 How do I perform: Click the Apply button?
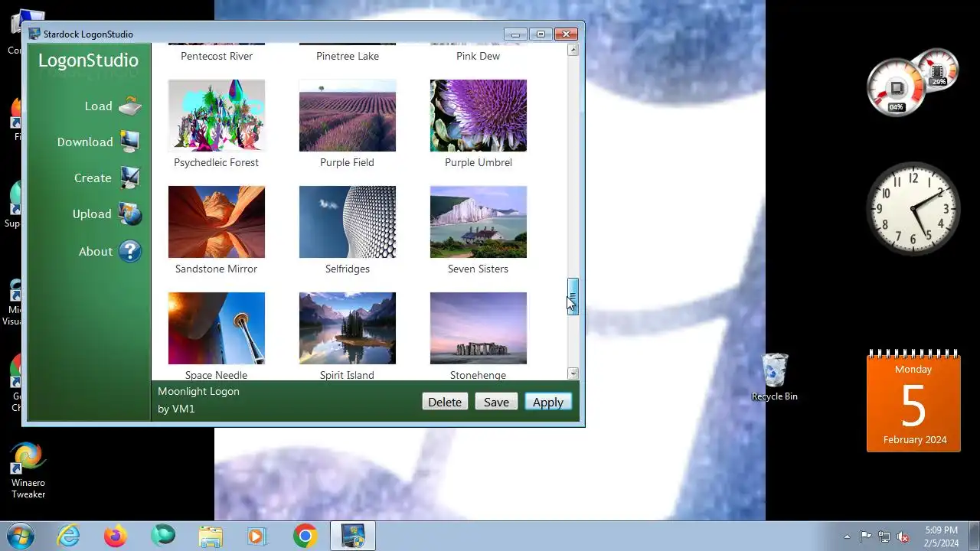coord(548,402)
